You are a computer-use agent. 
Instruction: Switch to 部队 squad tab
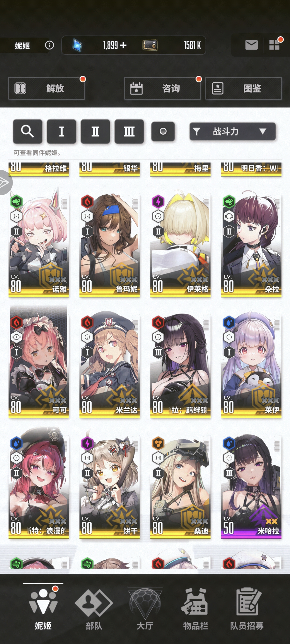click(94, 608)
